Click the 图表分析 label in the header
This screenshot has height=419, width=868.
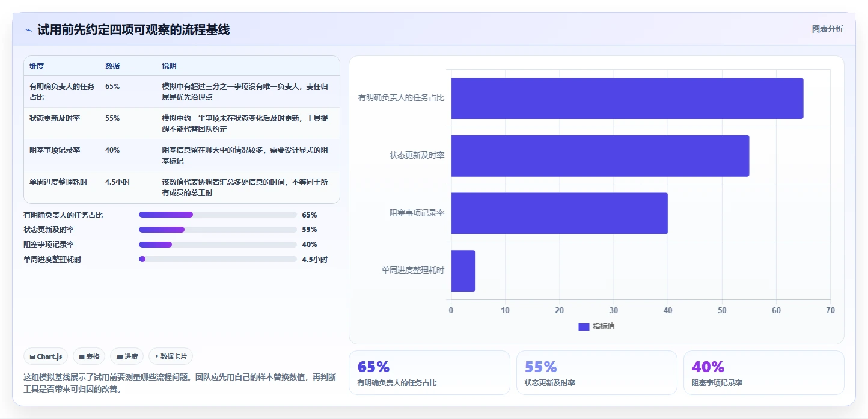pyautogui.click(x=827, y=29)
